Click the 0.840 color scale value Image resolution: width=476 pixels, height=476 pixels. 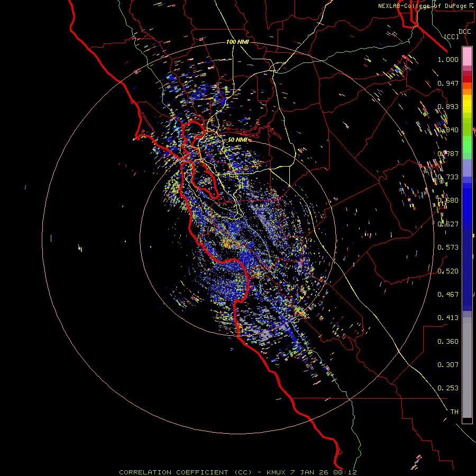pyautogui.click(x=448, y=130)
